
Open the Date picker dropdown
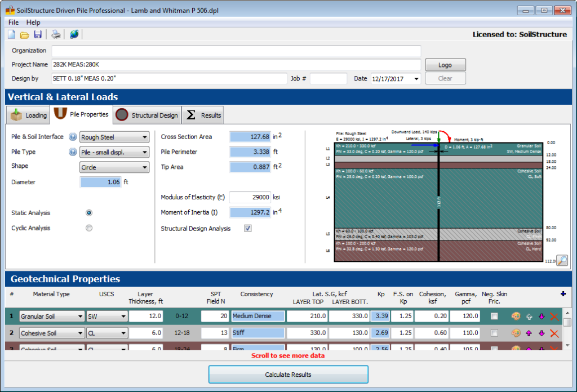(416, 79)
